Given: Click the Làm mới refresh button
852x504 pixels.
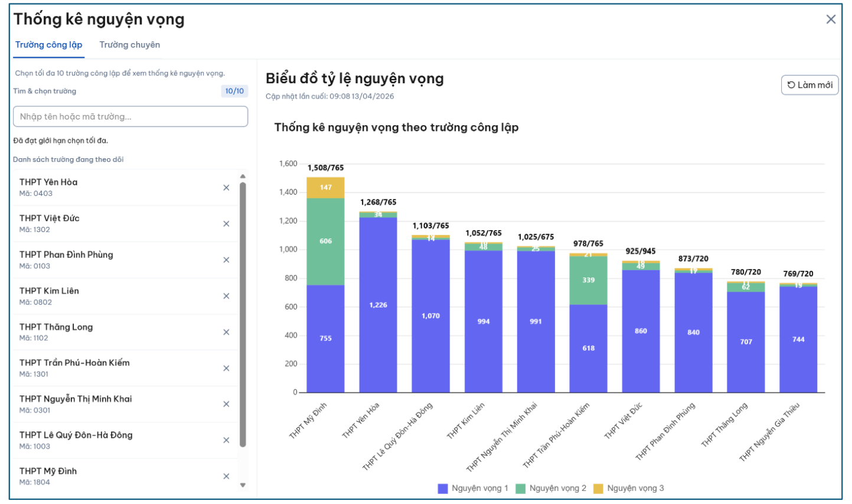Looking at the screenshot, I should pos(809,85).
